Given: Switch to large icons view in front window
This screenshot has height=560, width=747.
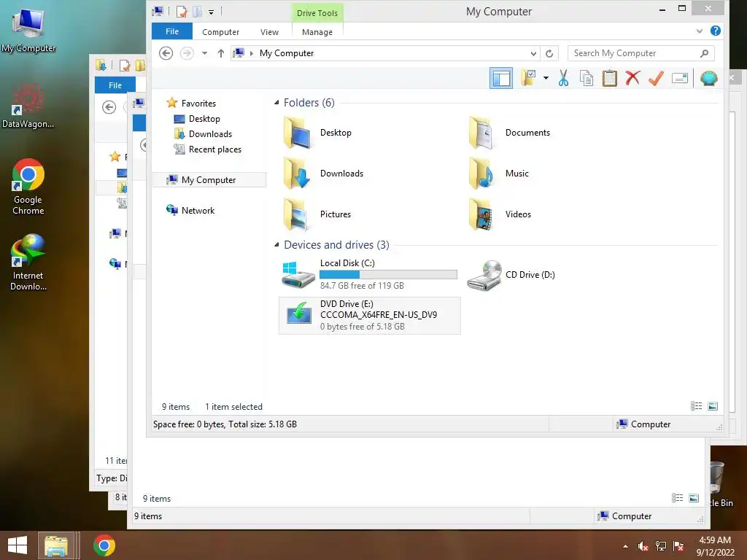Looking at the screenshot, I should click(713, 406).
